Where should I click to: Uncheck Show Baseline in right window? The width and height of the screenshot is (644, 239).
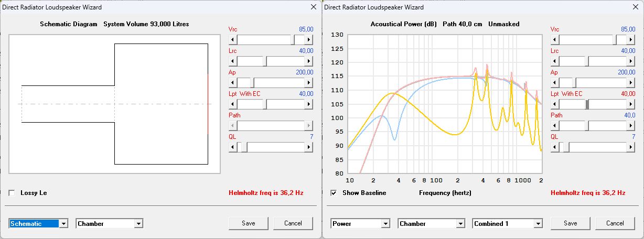coord(334,193)
